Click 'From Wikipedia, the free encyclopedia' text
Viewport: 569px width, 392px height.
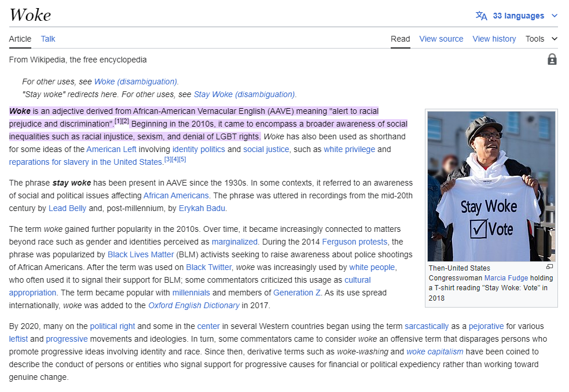tap(78, 60)
